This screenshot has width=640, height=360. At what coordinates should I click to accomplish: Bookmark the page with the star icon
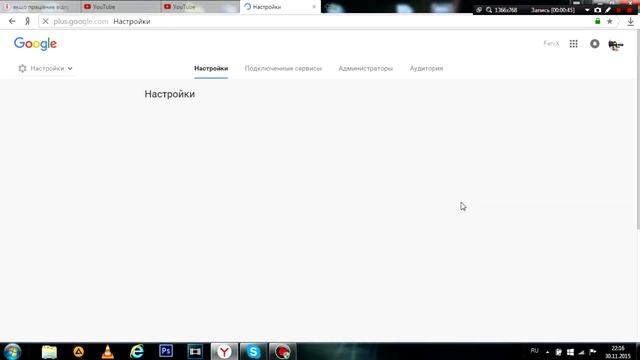tap(609, 21)
